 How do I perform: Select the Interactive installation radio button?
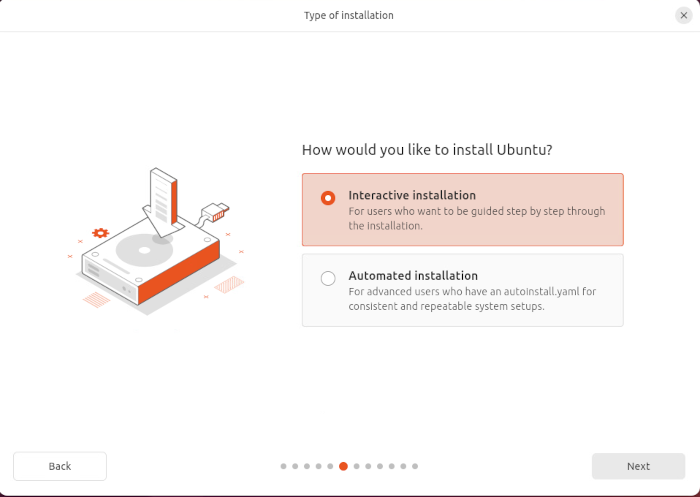tap(328, 198)
